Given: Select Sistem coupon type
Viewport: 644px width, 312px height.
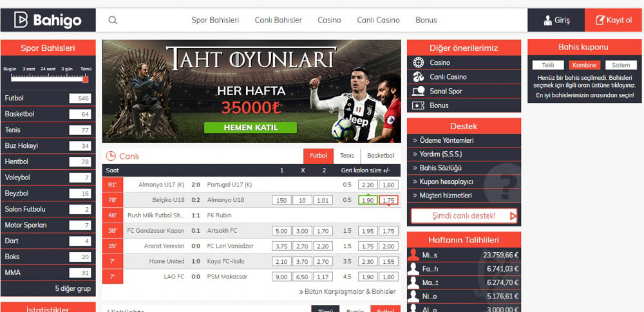Looking at the screenshot, I should (x=621, y=65).
